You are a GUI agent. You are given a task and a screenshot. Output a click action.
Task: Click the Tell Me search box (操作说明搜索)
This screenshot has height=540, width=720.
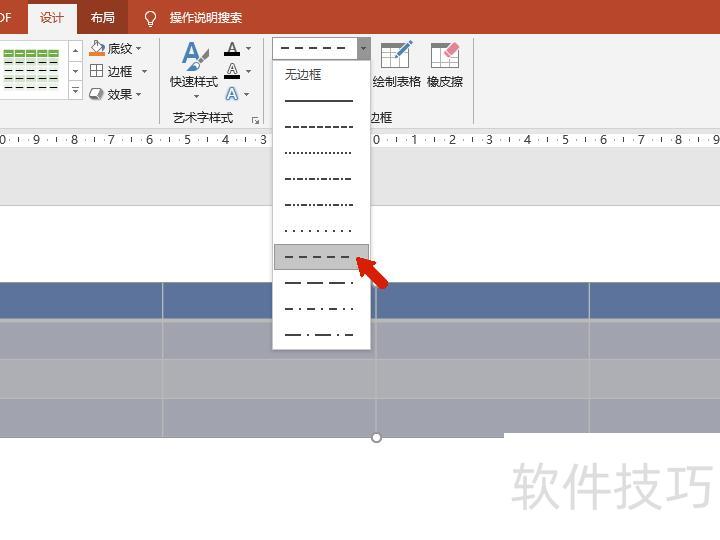click(x=206, y=17)
